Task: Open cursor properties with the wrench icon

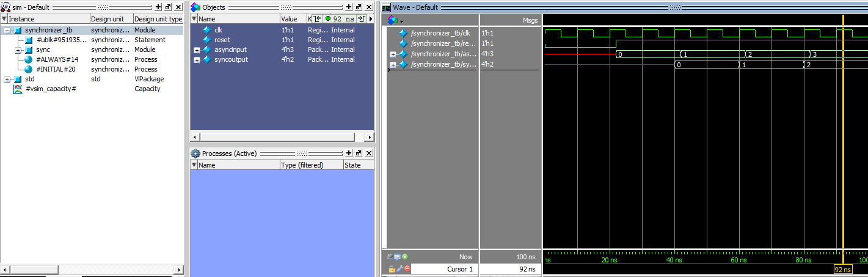Action: pyautogui.click(x=399, y=269)
